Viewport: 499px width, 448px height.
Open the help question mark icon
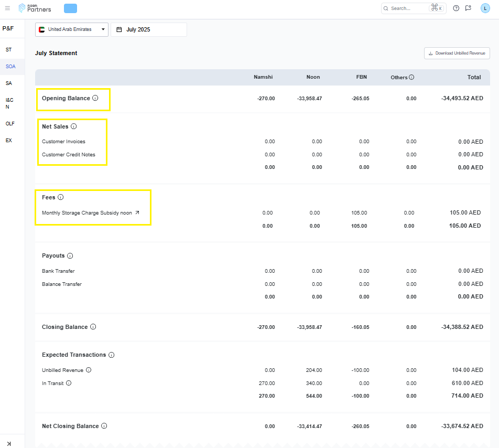click(456, 8)
